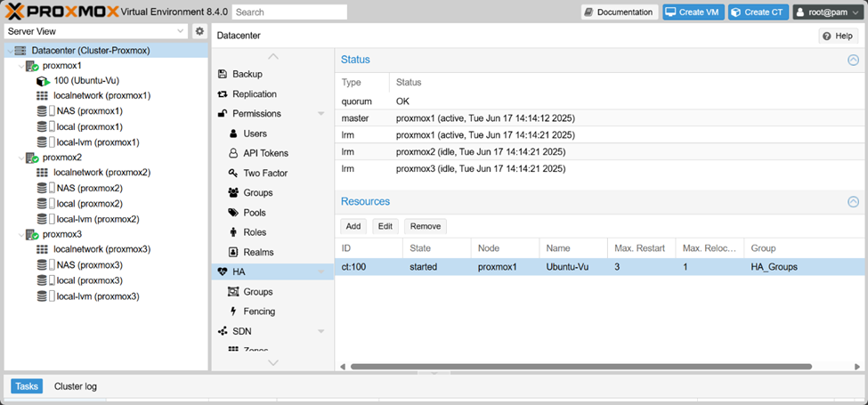Open local-lvm storage on proxmox3
This screenshot has width=868, height=405.
coord(96,296)
